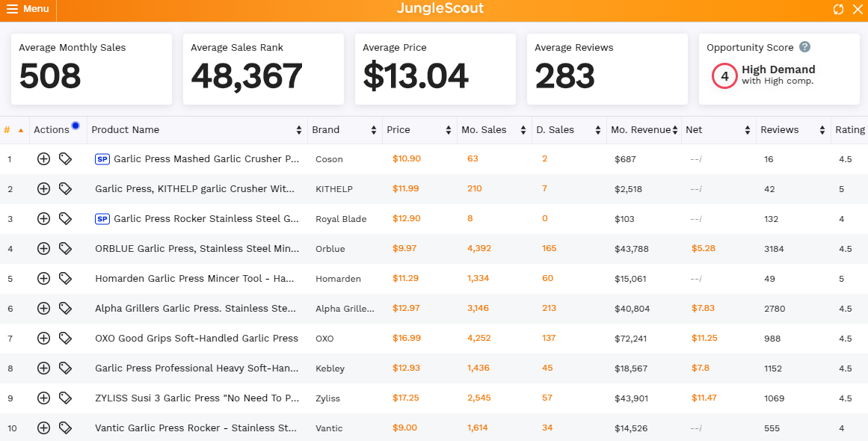
Task: Click the Rating column header
Action: pyautogui.click(x=850, y=130)
